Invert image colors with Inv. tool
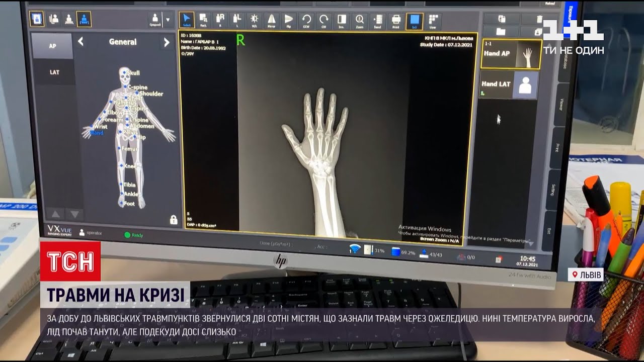Screen dimensions: 644x362 (x=342, y=20)
